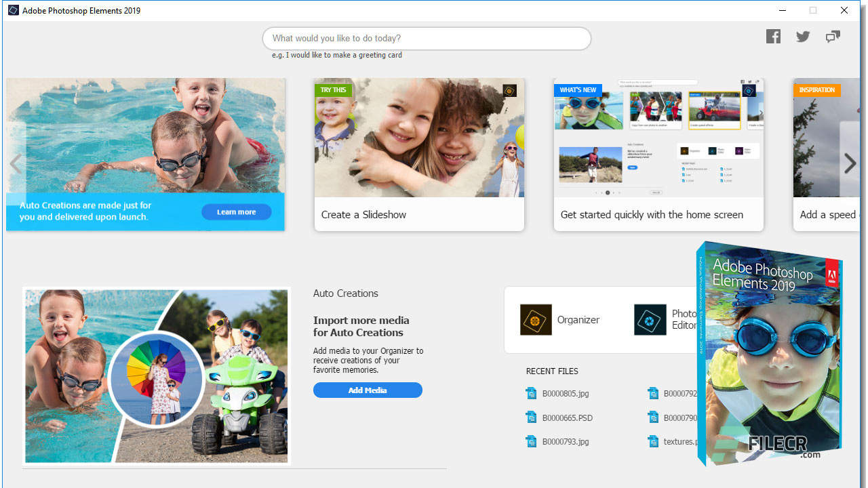Open the Auto Creations swimming banner

click(x=146, y=155)
